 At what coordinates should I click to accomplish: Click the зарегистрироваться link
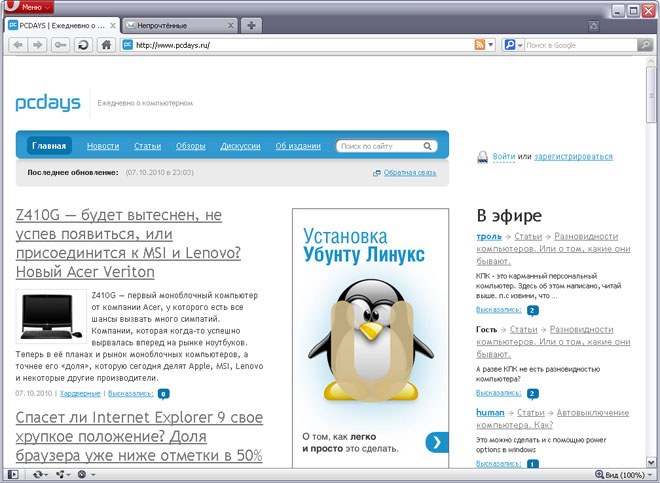(x=573, y=157)
